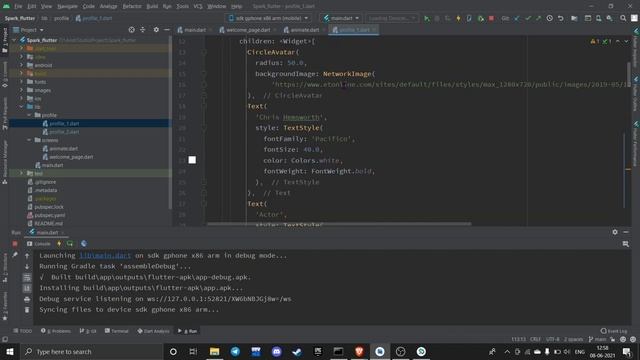Open Discord from the taskbar
The image size is (640, 360).
coord(277,351)
